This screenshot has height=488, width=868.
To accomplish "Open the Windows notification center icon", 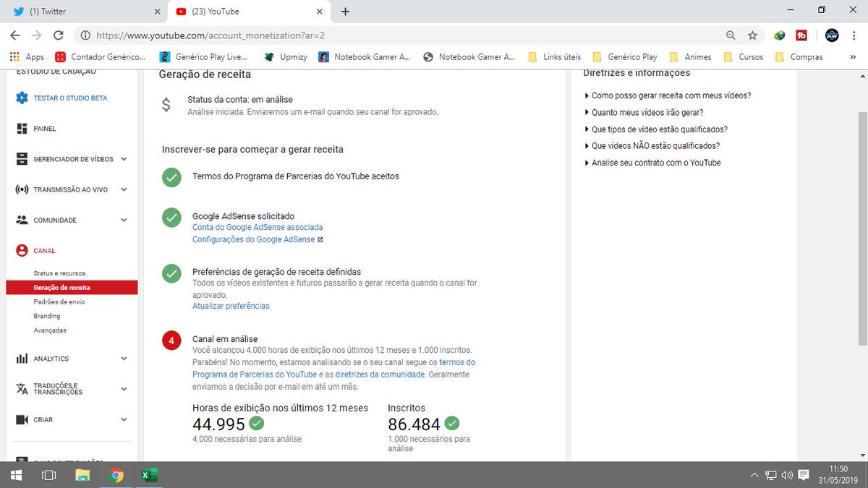I will 803,475.
